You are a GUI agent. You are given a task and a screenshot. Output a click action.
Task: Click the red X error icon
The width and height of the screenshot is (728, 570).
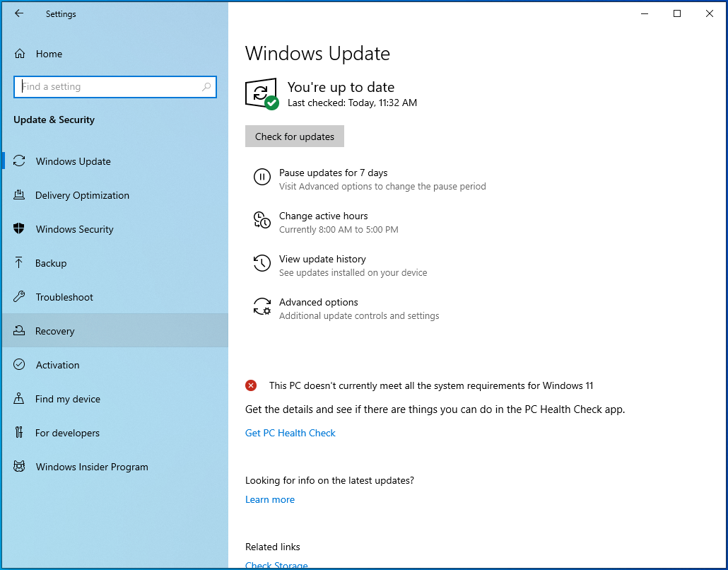click(x=251, y=385)
